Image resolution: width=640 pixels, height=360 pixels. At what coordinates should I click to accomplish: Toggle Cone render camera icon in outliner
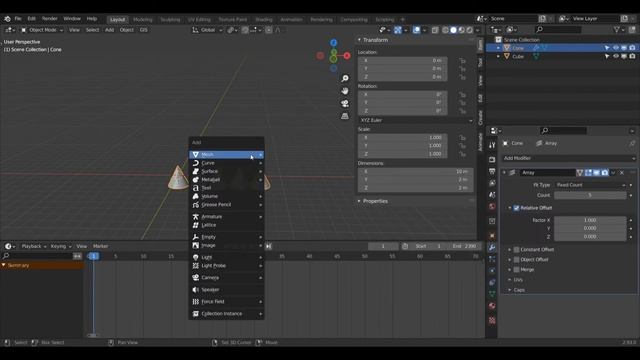[x=632, y=48]
